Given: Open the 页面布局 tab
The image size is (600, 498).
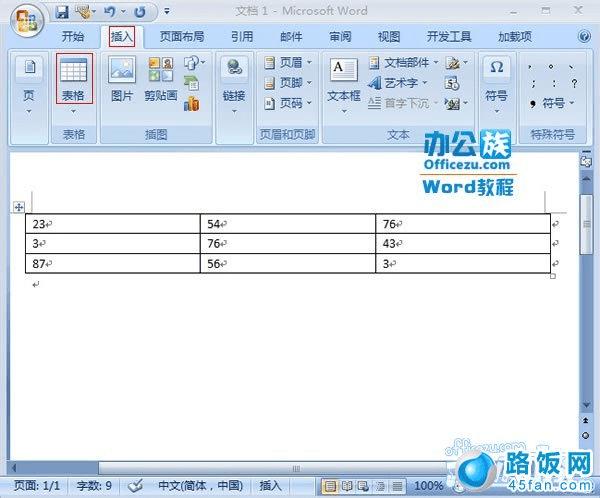Looking at the screenshot, I should tap(182, 37).
